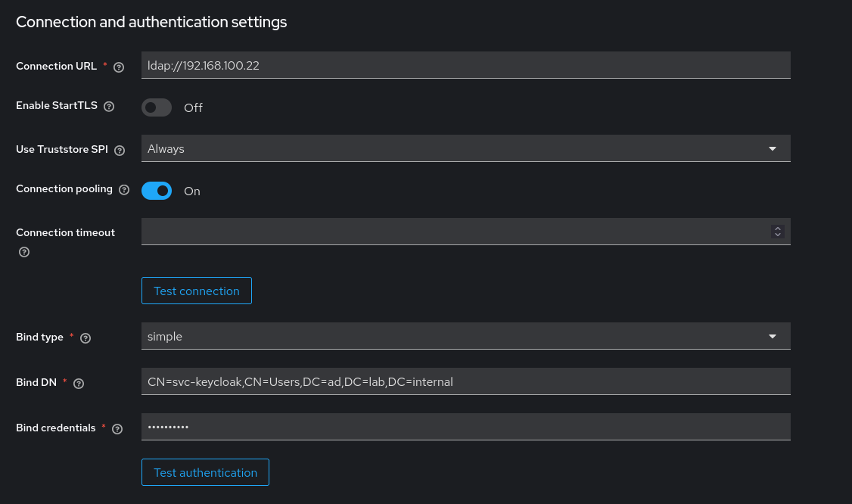Open help icon for Connection URL

(x=119, y=67)
